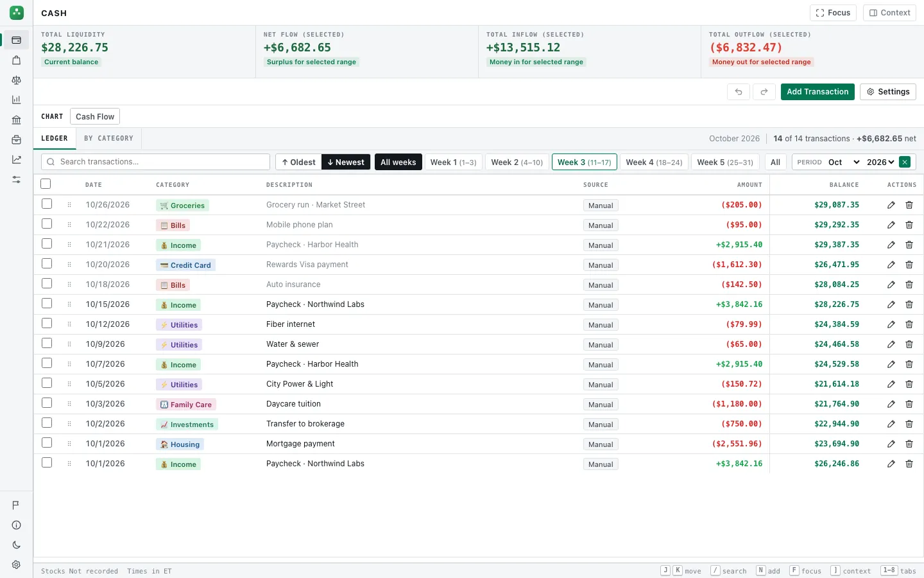Viewport: 924px width, 578px height.
Task: Select the Ledger tab
Action: tap(55, 138)
